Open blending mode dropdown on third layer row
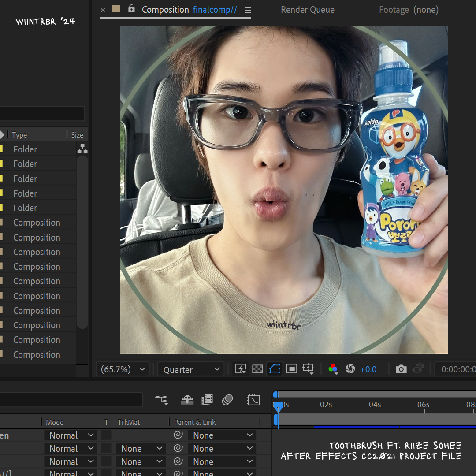Screen dimensions: 476x476 coord(71,462)
